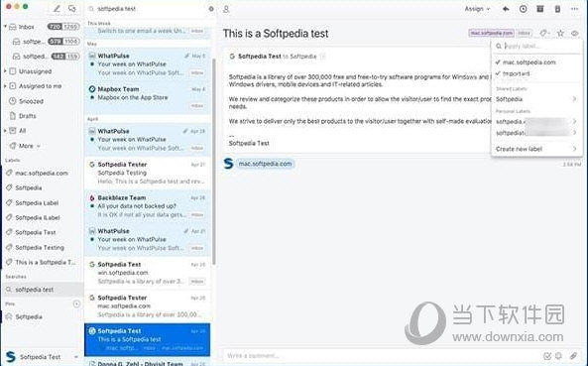Open Backblaze Team email in list
This screenshot has height=366, width=588.
click(148, 206)
